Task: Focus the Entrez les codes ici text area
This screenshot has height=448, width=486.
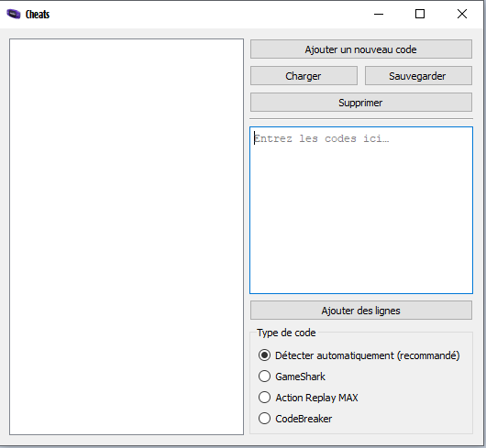Action: tap(361, 210)
